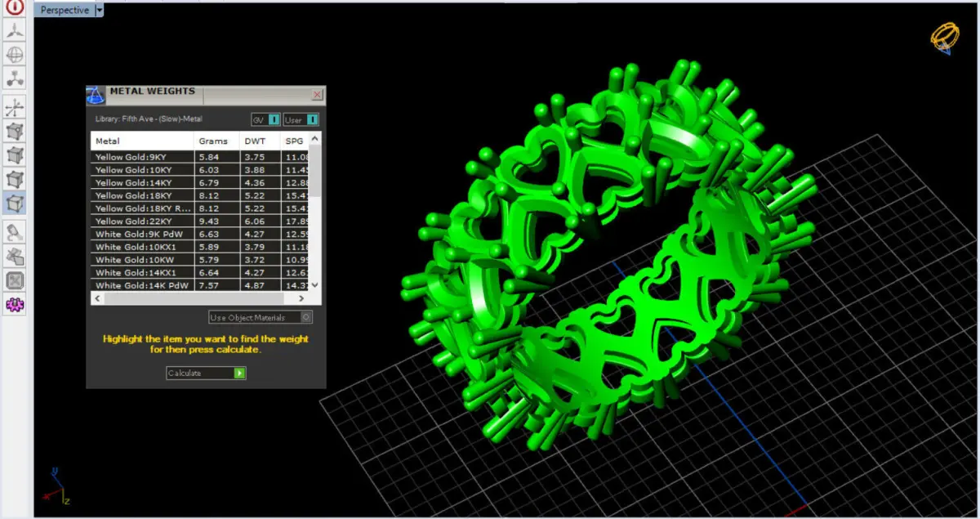
Task: Click the 6.79 grams value
Action: tap(209, 183)
